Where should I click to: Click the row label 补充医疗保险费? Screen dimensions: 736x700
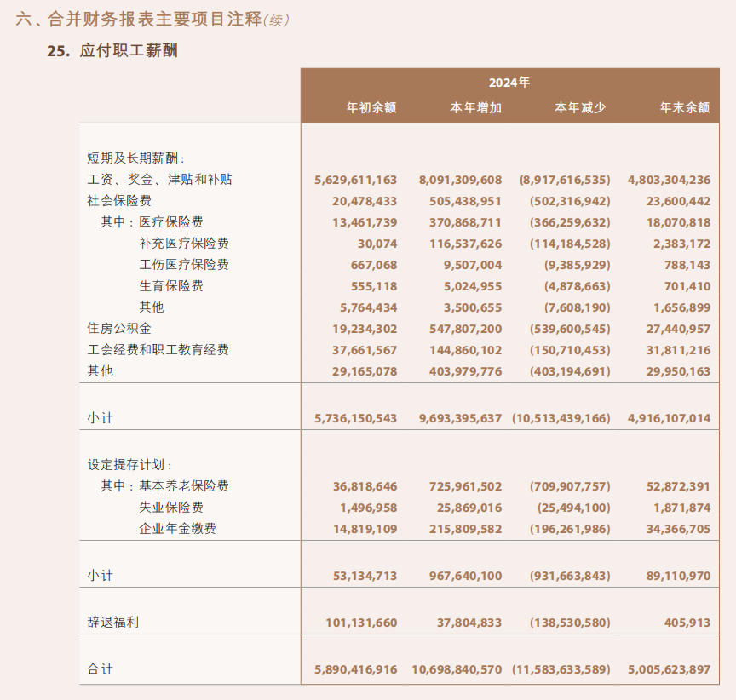184,243
